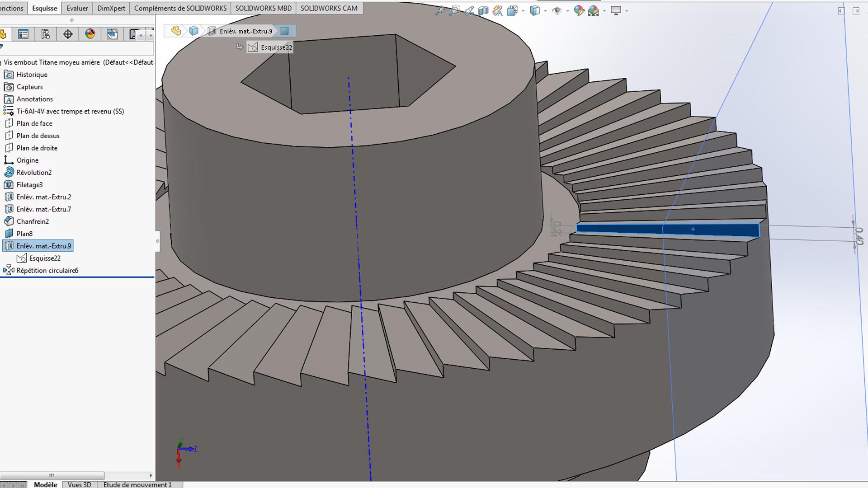Viewport: 868px width, 488px height.
Task: Open the DimXpertManager crosshair tab
Action: pyautogui.click(x=68, y=34)
